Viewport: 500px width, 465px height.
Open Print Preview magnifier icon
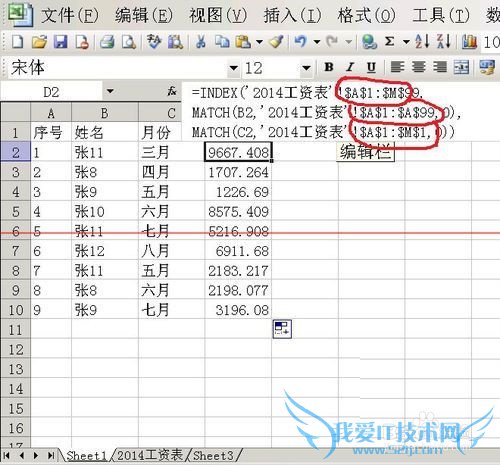coord(129,42)
